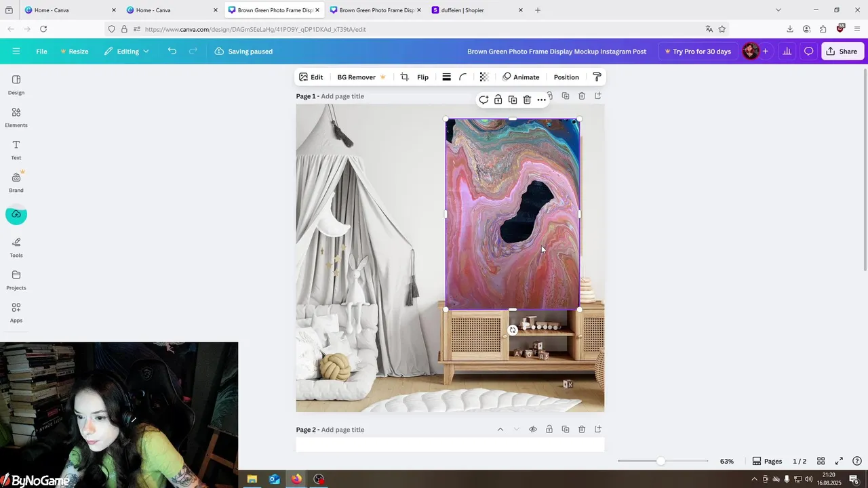
Task: Show hidden system tray icons
Action: 754,479
